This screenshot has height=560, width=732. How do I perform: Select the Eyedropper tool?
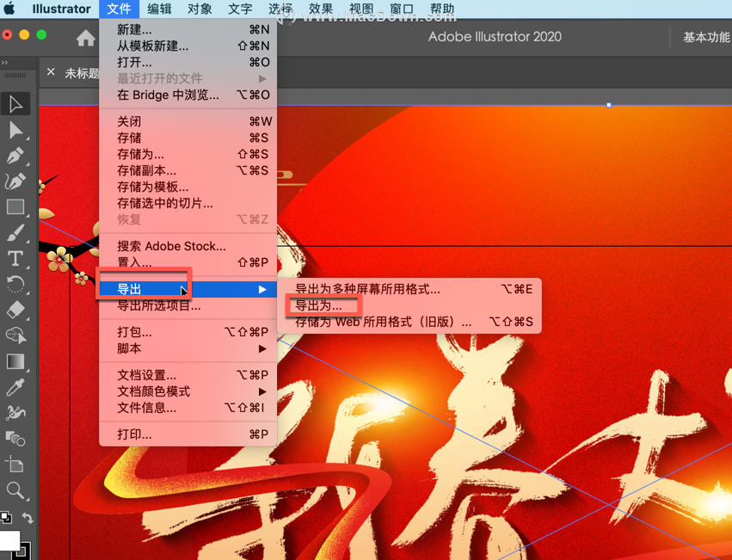(x=15, y=387)
